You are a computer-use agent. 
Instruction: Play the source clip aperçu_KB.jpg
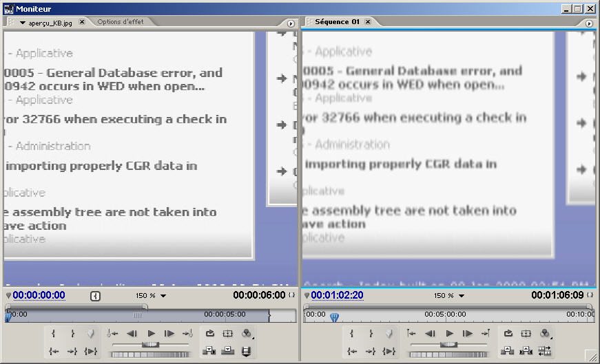pyautogui.click(x=151, y=334)
